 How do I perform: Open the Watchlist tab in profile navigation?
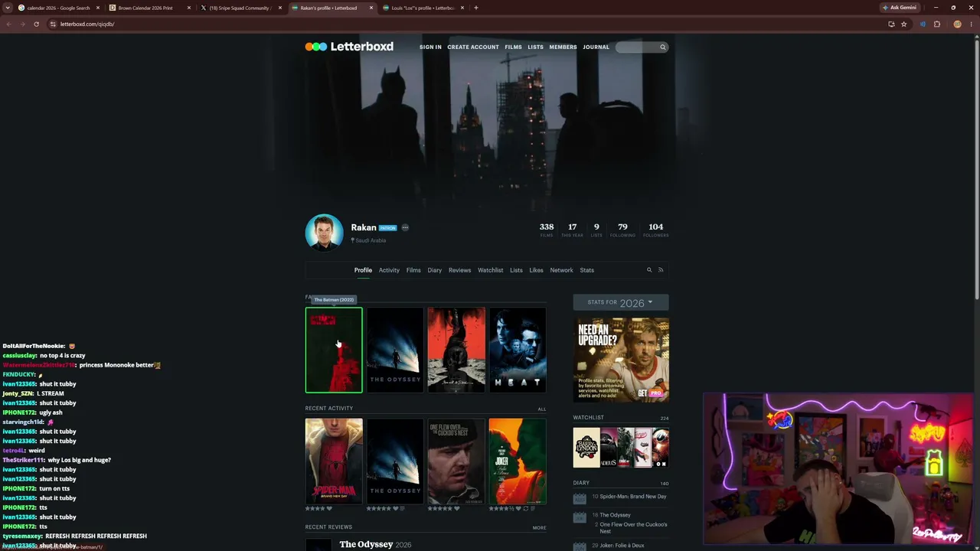[491, 270]
